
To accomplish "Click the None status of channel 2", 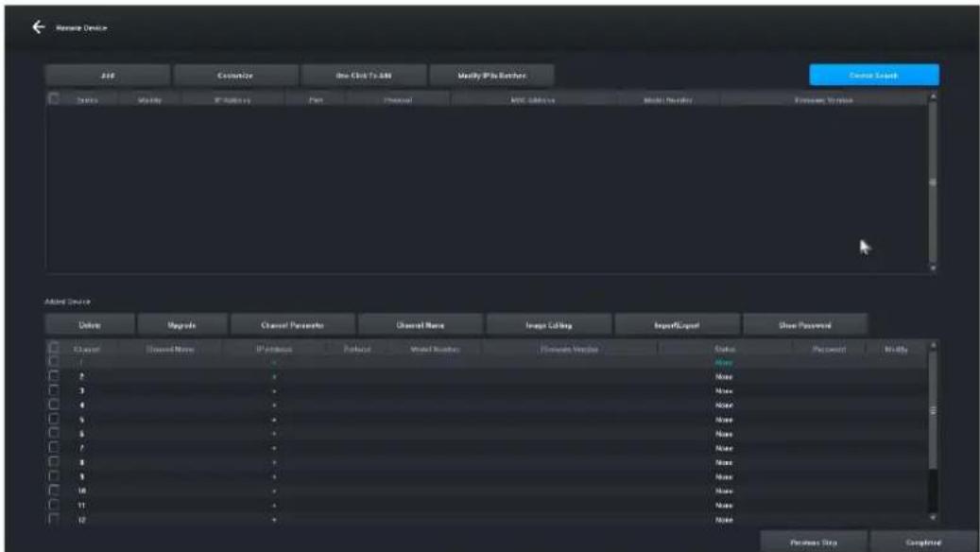I will pos(724,377).
